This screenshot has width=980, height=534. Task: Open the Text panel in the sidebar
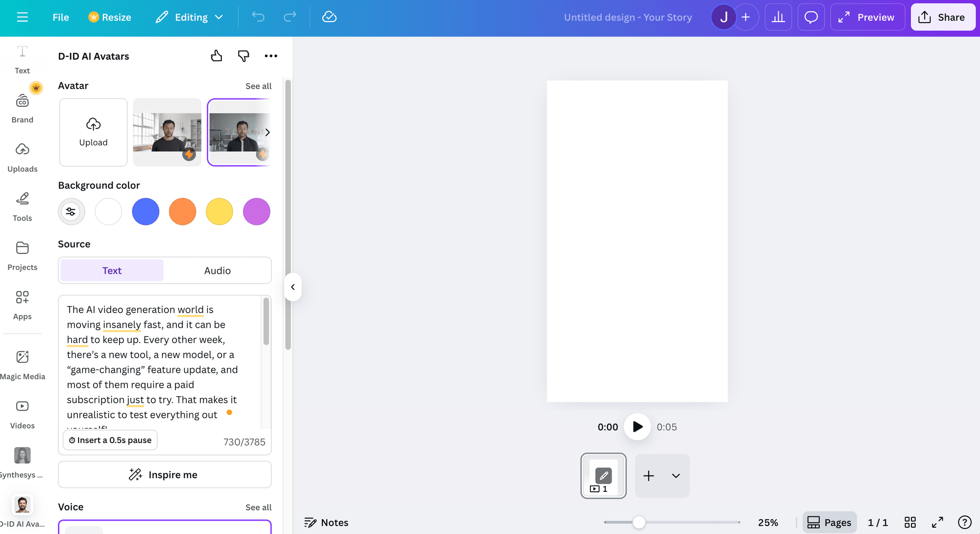point(22,58)
